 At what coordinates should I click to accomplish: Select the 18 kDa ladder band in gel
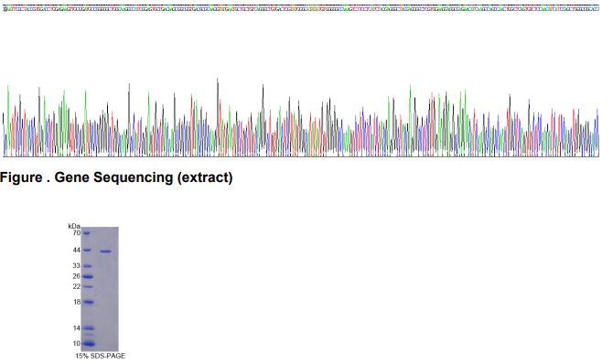click(x=88, y=302)
